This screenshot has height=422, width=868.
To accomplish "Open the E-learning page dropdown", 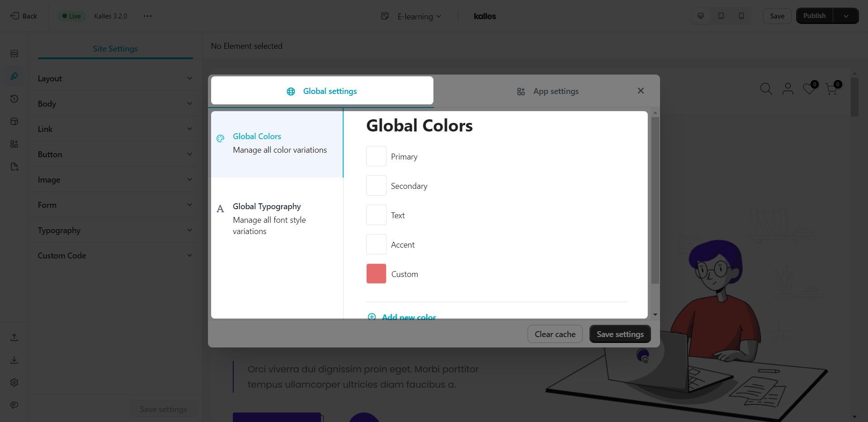I will tap(419, 16).
